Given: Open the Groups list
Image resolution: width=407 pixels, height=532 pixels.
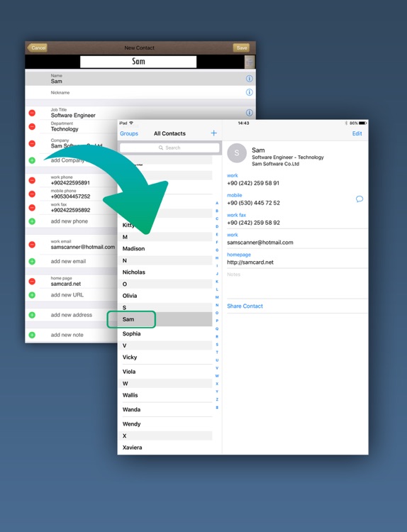Looking at the screenshot, I should click(x=129, y=133).
